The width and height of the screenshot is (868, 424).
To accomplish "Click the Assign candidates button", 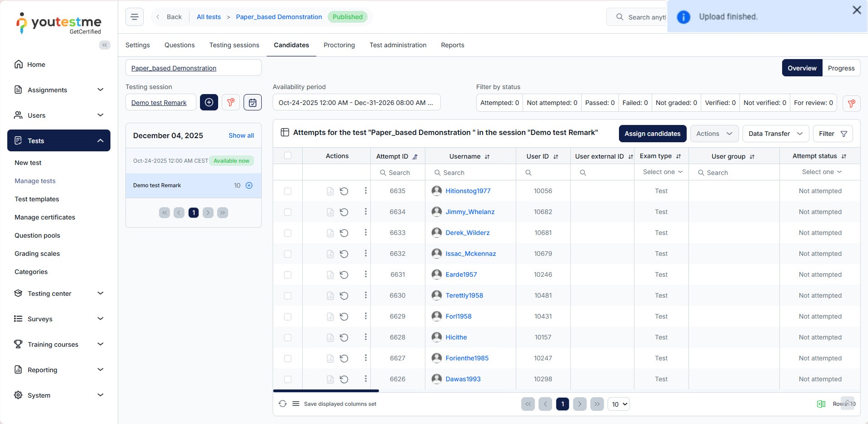I will pyautogui.click(x=652, y=134).
